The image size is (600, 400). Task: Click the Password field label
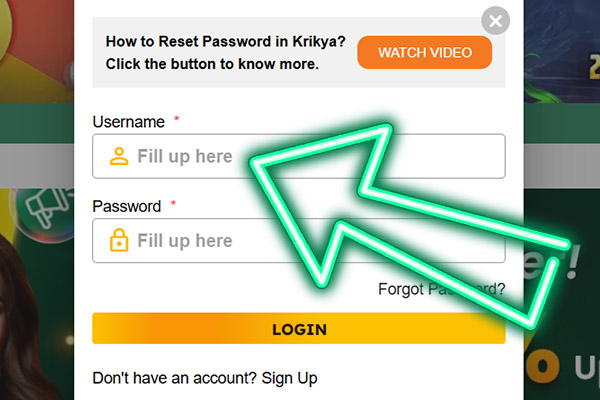click(126, 207)
